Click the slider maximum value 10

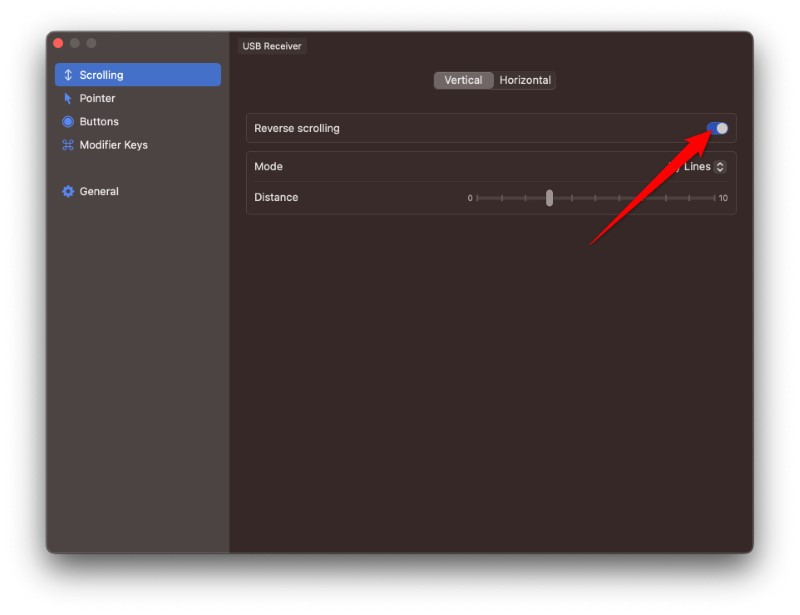coord(723,198)
